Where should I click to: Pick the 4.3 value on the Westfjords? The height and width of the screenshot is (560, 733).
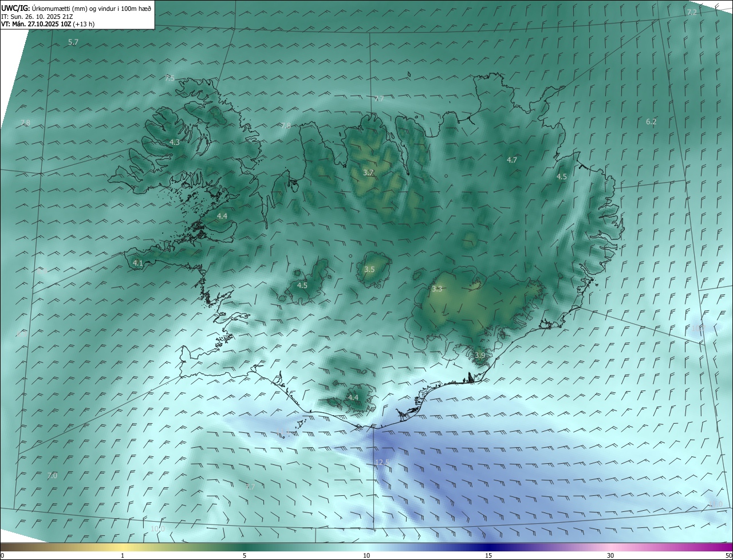175,142
